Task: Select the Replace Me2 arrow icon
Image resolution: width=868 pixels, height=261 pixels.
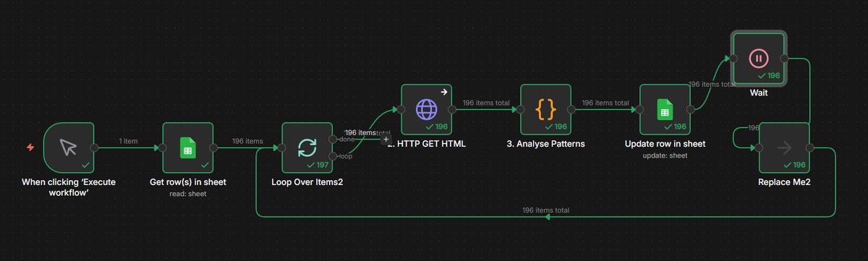Action: pos(784,147)
